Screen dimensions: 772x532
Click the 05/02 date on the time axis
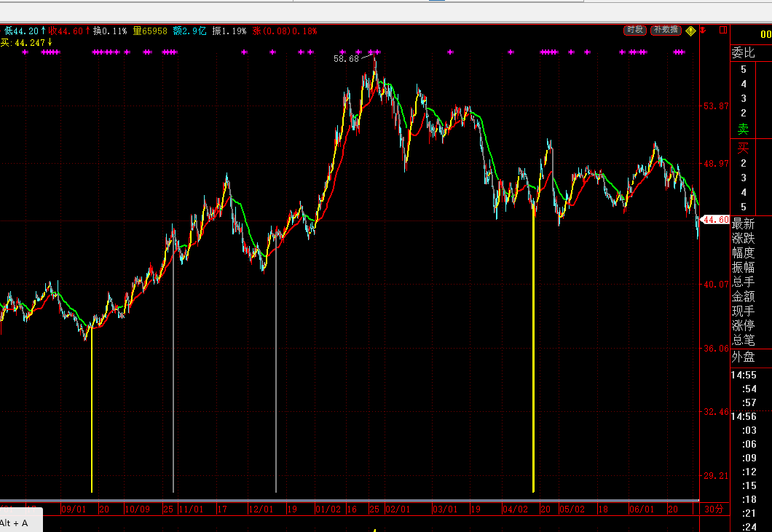[572, 509]
